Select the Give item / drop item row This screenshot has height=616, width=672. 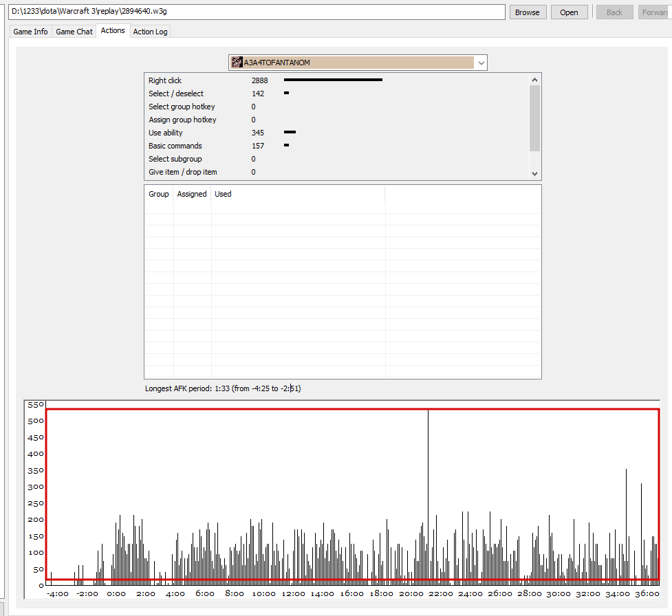[336, 172]
